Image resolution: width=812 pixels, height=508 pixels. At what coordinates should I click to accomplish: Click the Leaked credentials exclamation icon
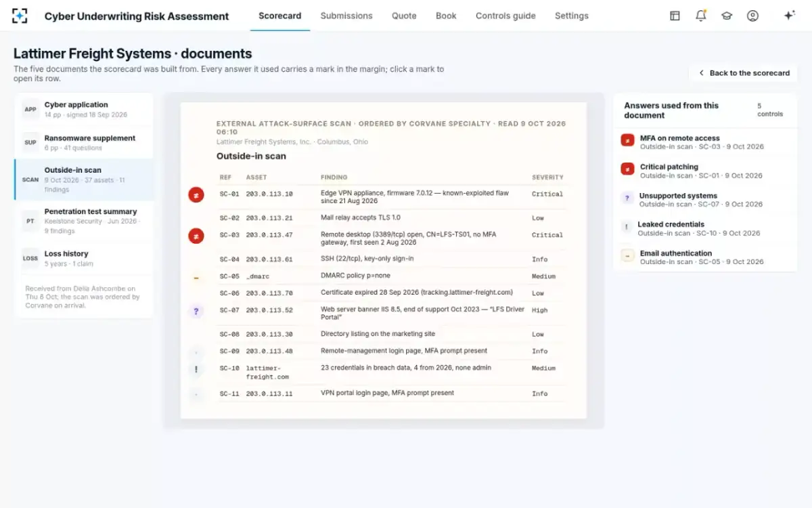tap(627, 226)
